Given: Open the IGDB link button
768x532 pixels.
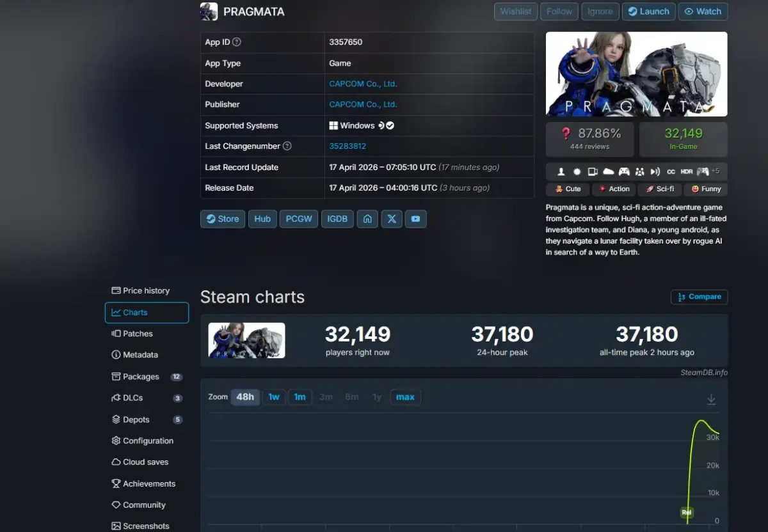Looking at the screenshot, I should [x=337, y=219].
